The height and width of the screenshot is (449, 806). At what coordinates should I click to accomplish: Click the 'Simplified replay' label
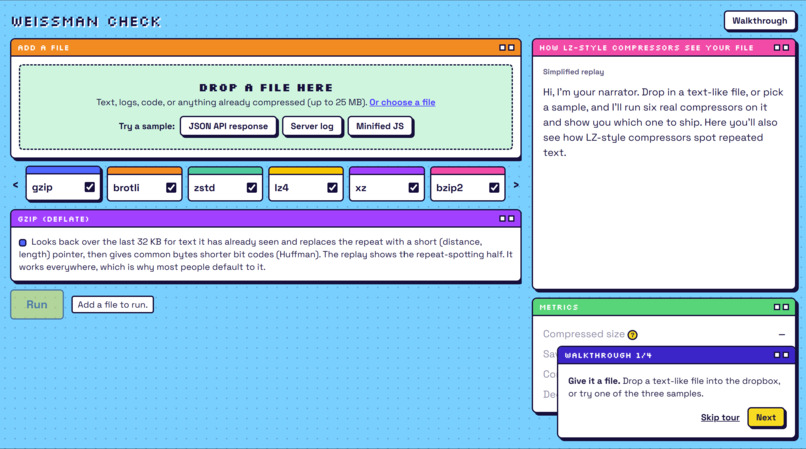573,72
